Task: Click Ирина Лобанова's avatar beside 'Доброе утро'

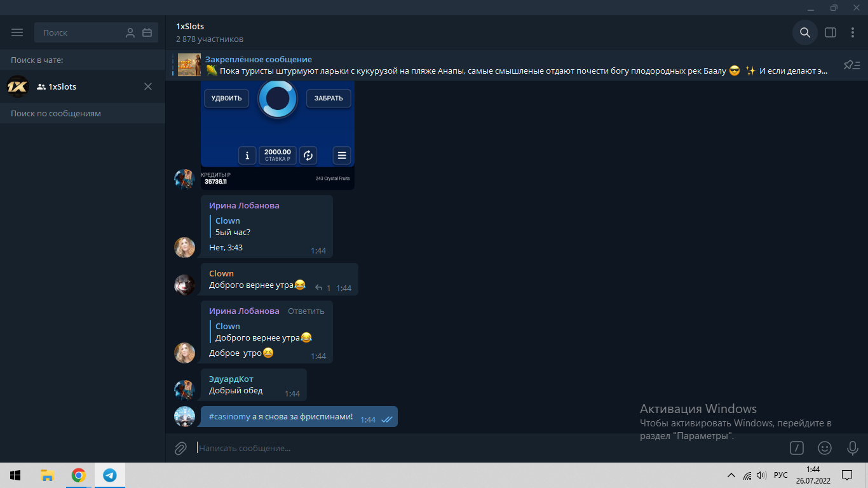Action: click(184, 353)
